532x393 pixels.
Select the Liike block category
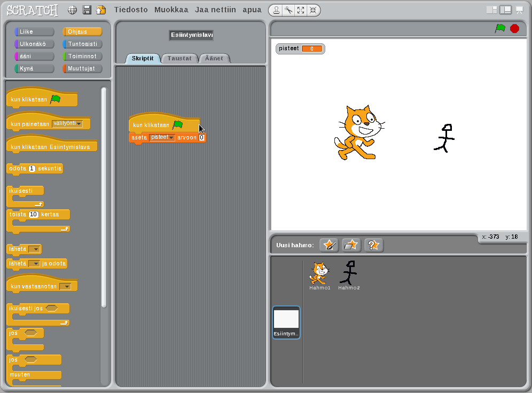tap(34, 32)
